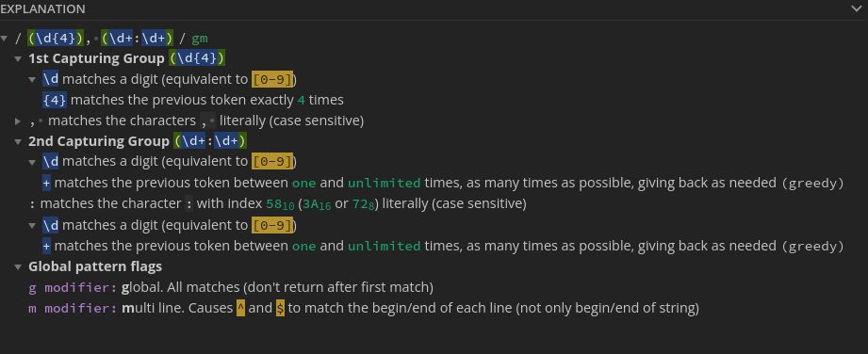Collapse the 1st Capturing Group node
The height and width of the screenshot is (354, 868).
click(18, 58)
